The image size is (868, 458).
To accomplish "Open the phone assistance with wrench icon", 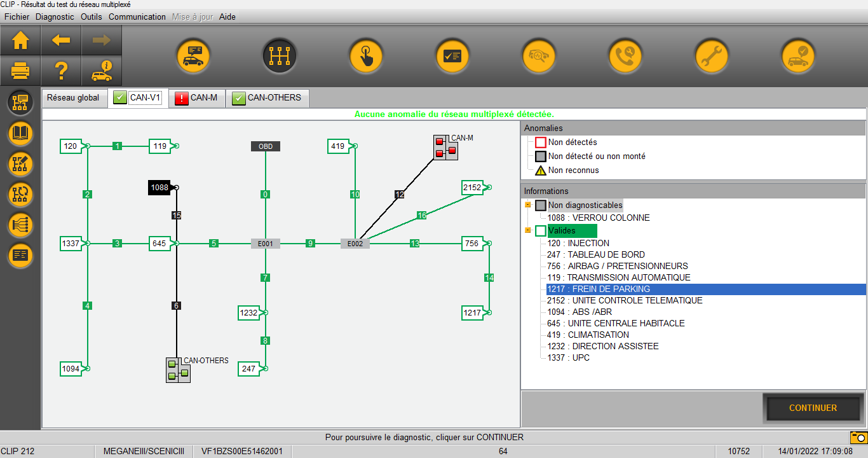I will pyautogui.click(x=625, y=56).
